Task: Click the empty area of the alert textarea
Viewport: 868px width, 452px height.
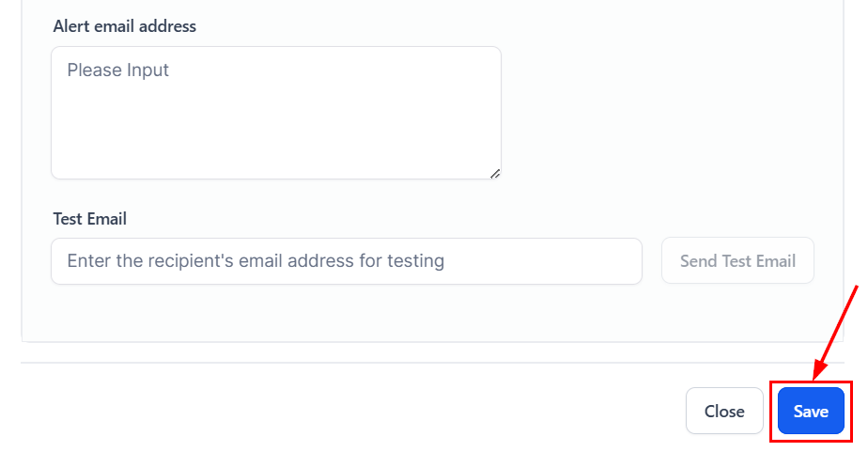Action: (x=282, y=132)
